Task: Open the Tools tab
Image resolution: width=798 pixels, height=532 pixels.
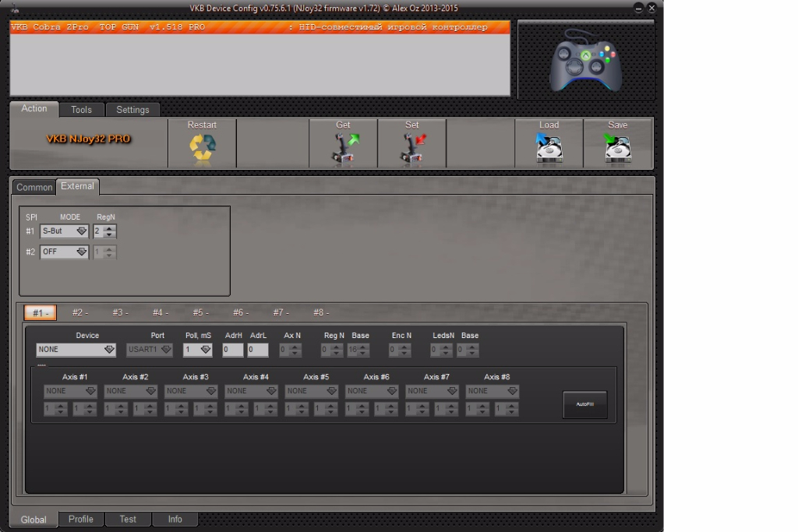Action: (81, 109)
